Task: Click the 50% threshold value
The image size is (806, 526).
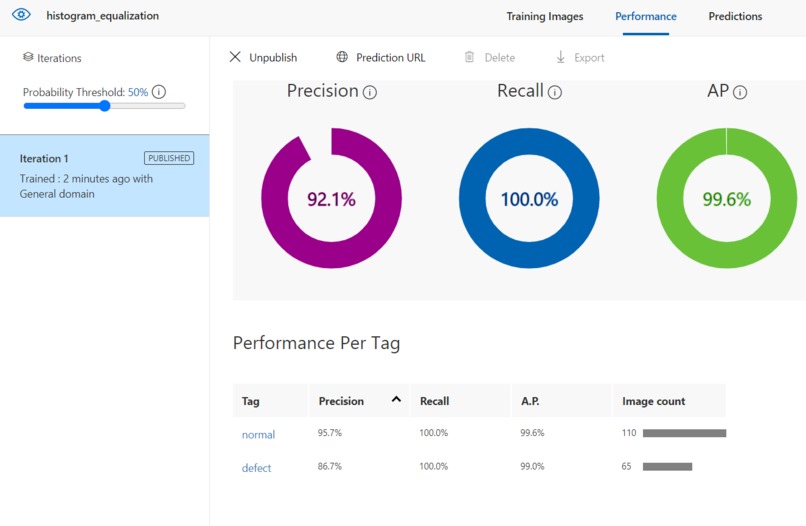Action: [138, 93]
